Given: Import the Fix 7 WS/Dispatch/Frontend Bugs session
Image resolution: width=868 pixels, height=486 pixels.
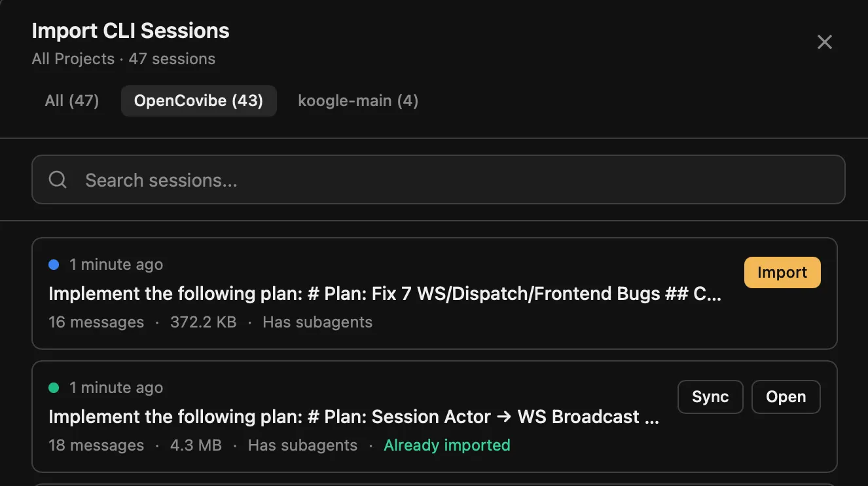Looking at the screenshot, I should (x=782, y=272).
